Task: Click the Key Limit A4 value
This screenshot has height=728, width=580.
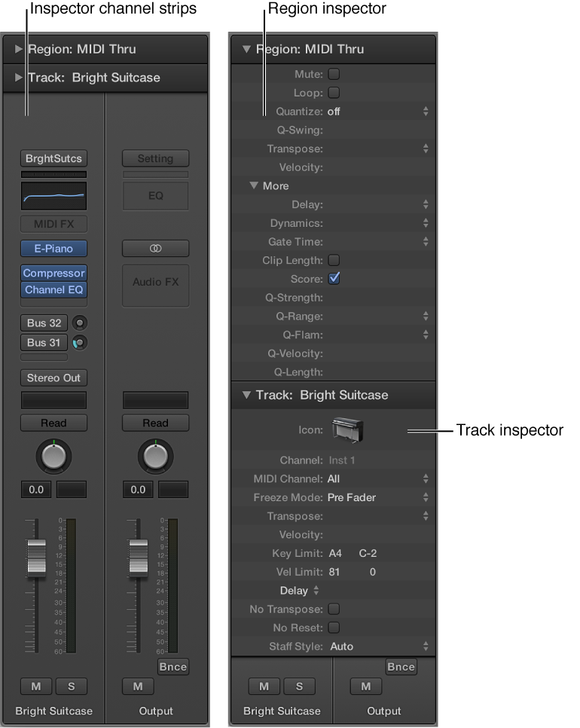Action: pos(335,553)
